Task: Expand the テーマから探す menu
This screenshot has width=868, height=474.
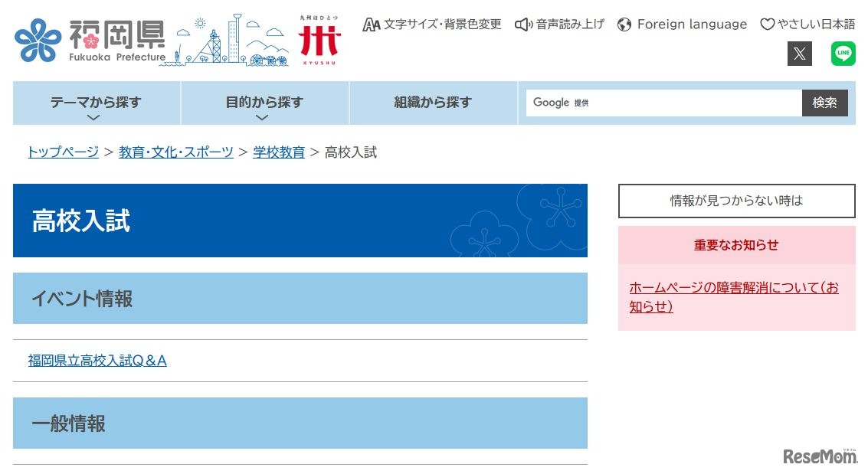Action: point(97,103)
